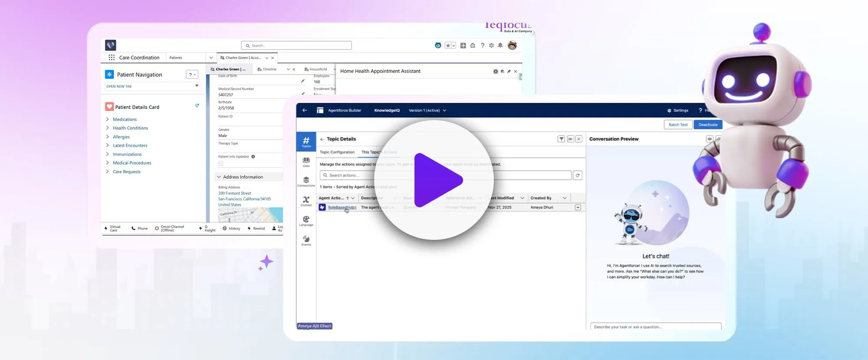The height and width of the screenshot is (360, 868).
Task: Open Virtual Care in utility bar
Action: click(x=112, y=228)
